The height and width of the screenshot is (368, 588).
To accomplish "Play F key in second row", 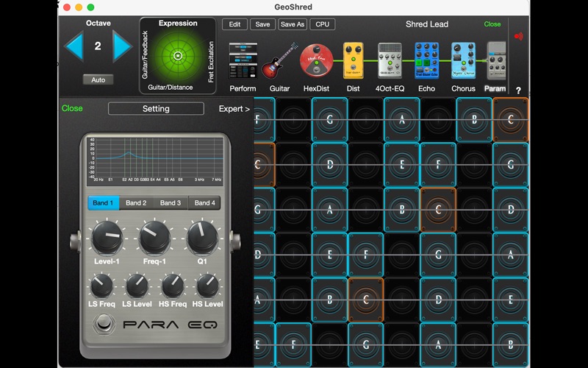I will click(x=438, y=164).
